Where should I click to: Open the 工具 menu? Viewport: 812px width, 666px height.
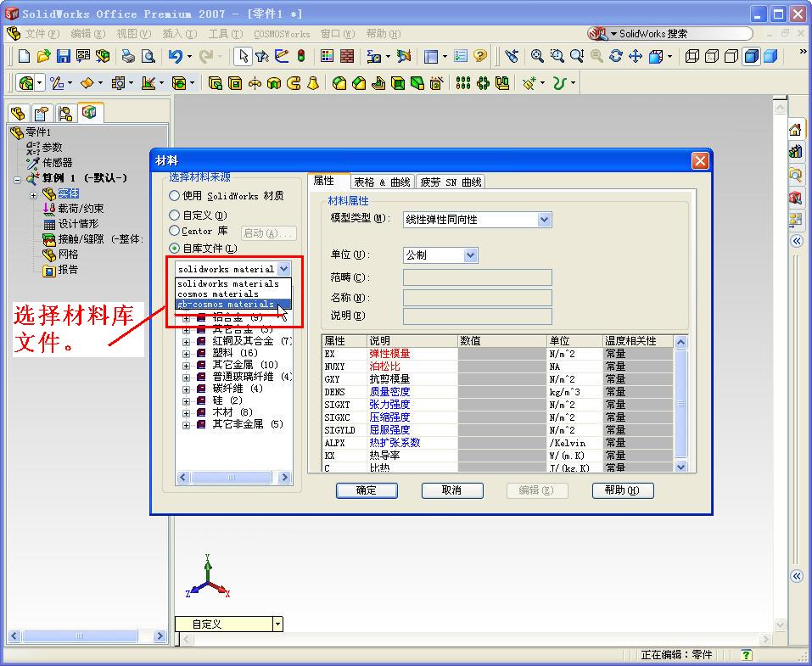click(225, 34)
